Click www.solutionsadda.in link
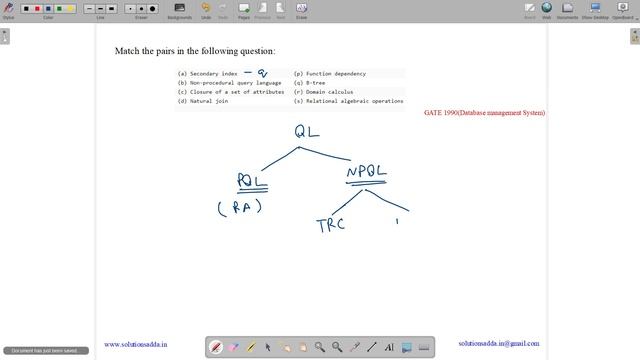 (x=136, y=344)
